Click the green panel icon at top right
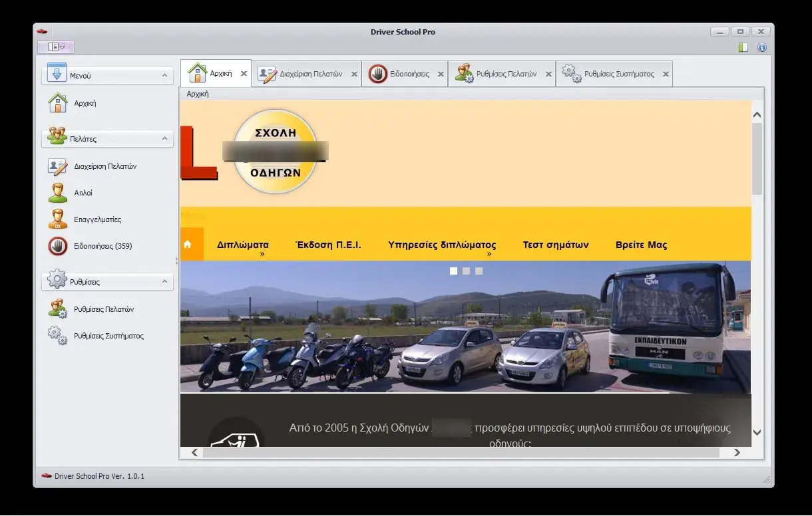Screen dimensions: 812x516 [743, 47]
